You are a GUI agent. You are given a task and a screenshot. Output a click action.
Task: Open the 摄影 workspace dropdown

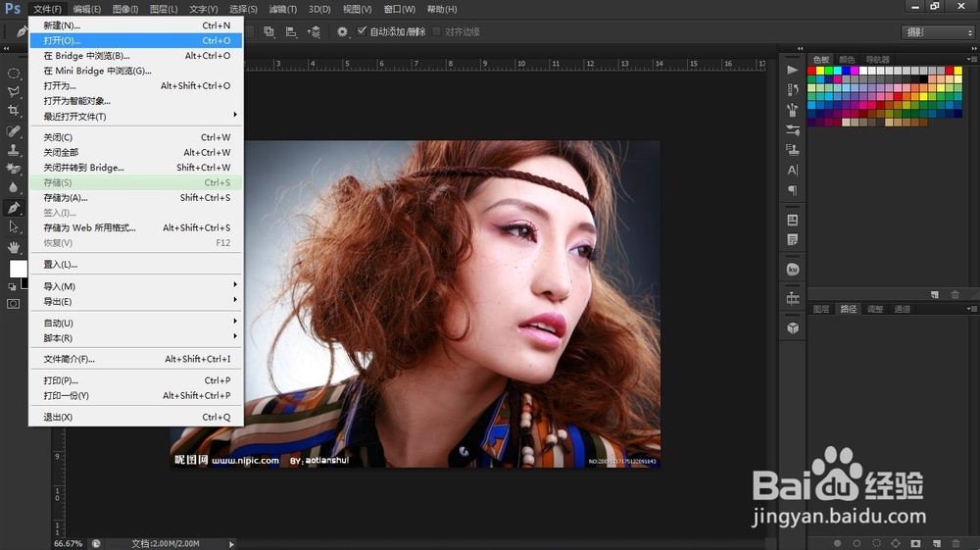(x=938, y=32)
